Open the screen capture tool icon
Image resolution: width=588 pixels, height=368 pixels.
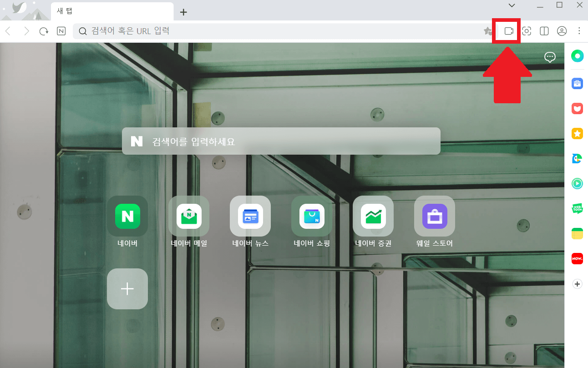pos(527,31)
